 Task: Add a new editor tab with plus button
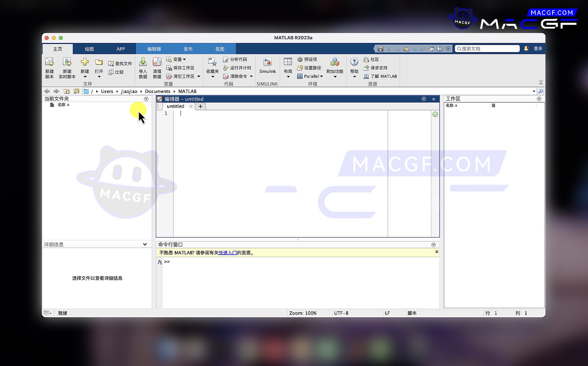click(200, 106)
